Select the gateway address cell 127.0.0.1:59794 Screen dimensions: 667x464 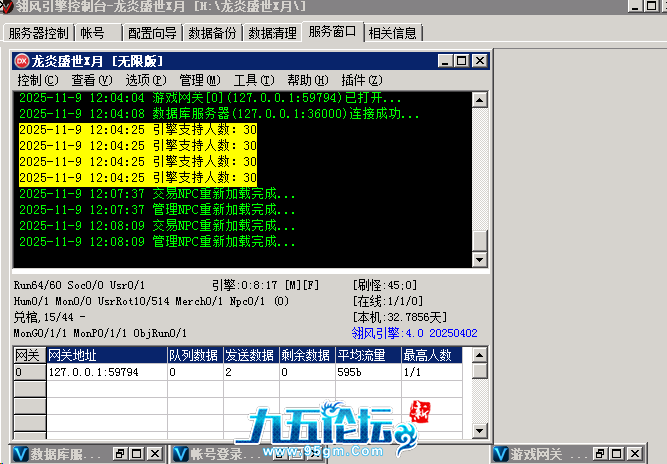pyautogui.click(x=106, y=372)
